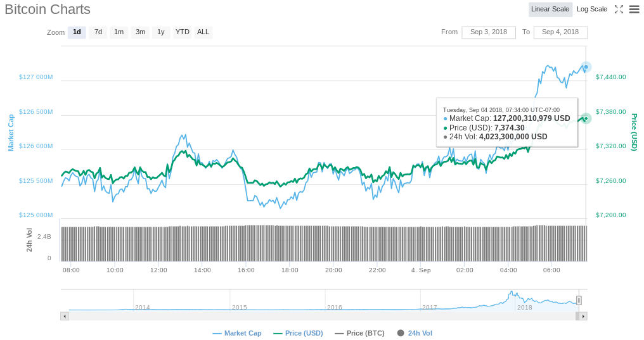Click the $125 000M axis label

coord(35,215)
